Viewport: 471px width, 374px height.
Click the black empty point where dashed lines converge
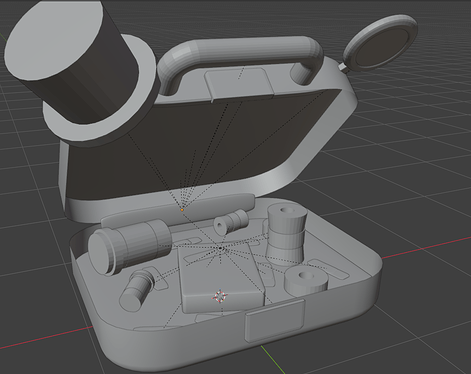click(220, 248)
